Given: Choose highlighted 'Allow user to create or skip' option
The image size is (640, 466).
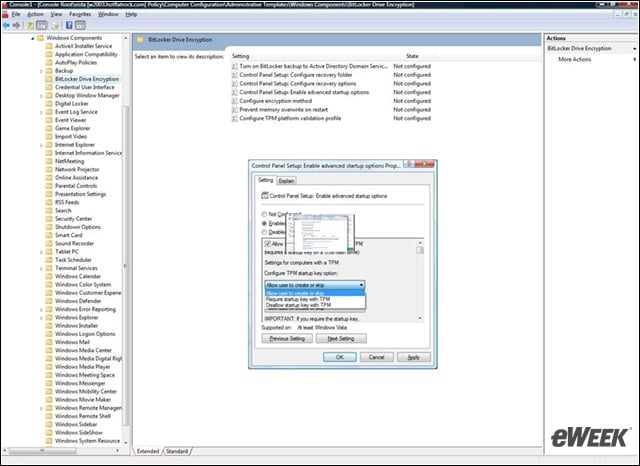Looking at the screenshot, I should pos(315,293).
